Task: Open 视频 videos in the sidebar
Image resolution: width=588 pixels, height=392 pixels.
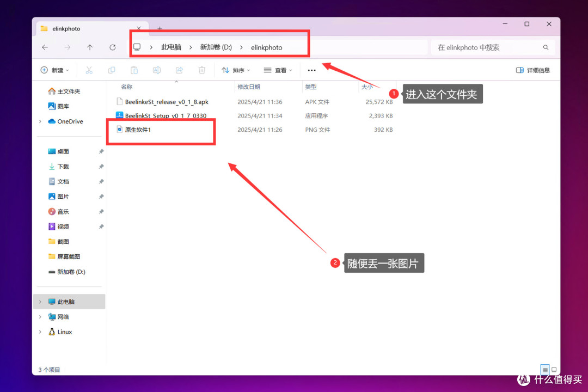Action: [x=63, y=226]
